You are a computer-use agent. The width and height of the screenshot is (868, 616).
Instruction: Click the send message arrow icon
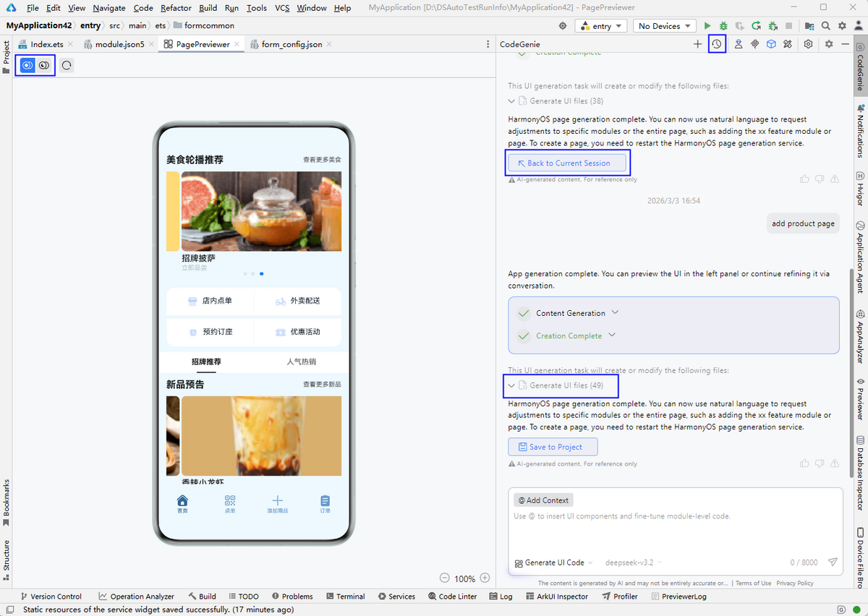click(x=833, y=562)
